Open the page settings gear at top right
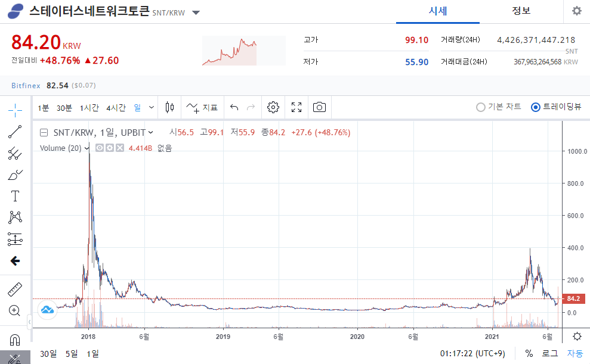This screenshot has width=590, height=364. (577, 11)
